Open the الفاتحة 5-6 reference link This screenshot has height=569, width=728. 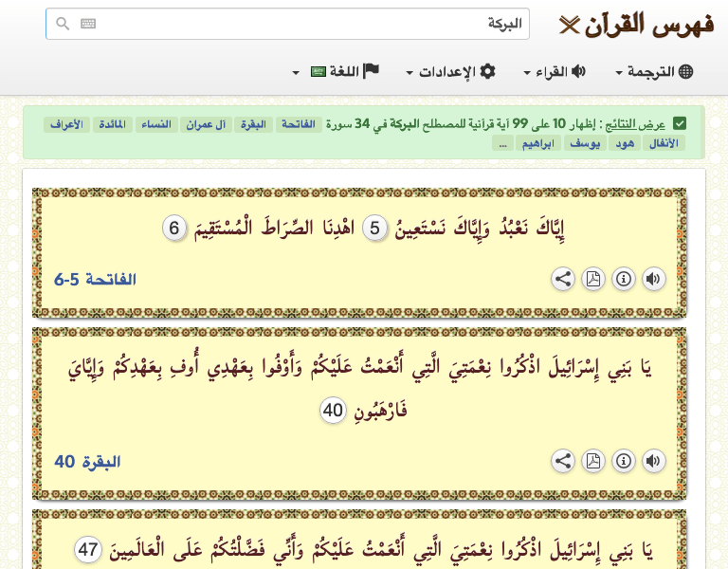point(96,279)
